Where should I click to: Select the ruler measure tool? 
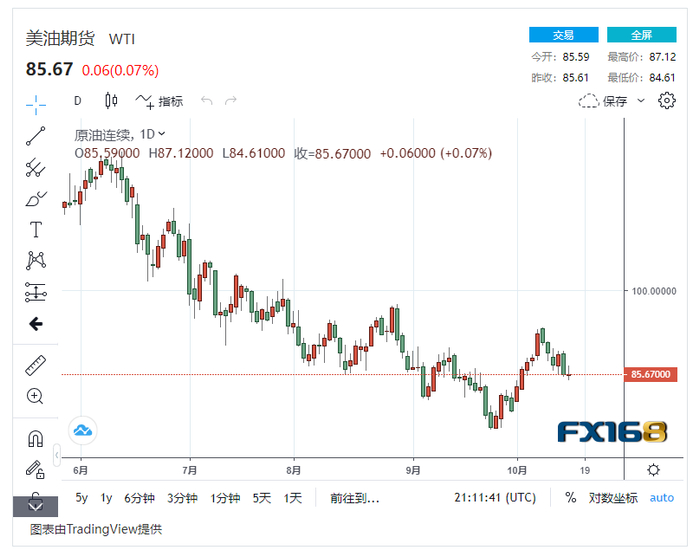(x=36, y=365)
